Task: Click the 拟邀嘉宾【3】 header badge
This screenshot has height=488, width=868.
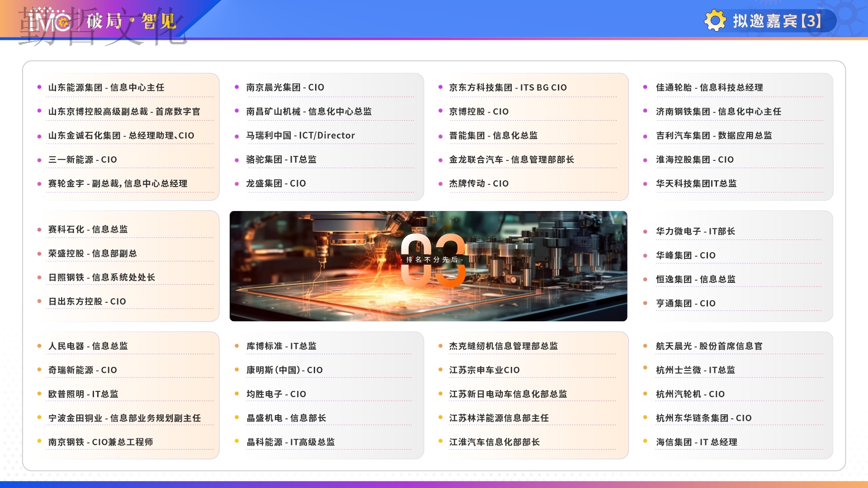Action: pyautogui.click(x=770, y=21)
